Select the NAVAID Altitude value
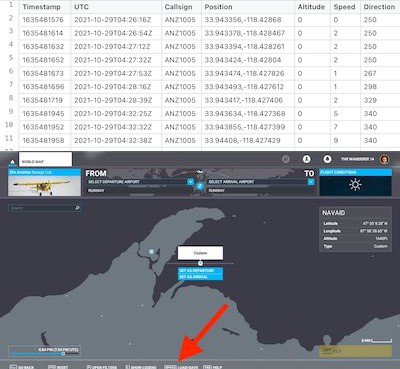The height and width of the screenshot is (369, 400). [x=381, y=238]
